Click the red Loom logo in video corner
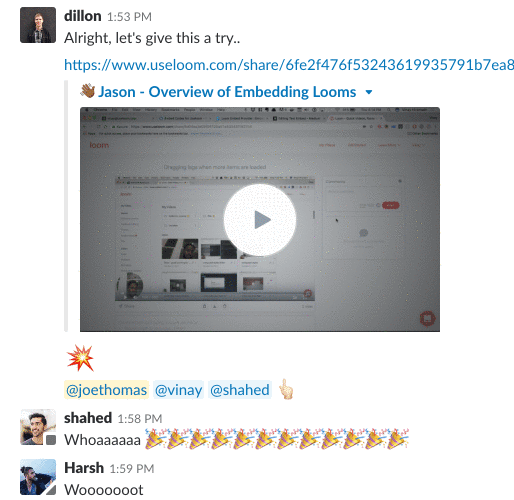This screenshot has height=500, width=514. pyautogui.click(x=428, y=319)
